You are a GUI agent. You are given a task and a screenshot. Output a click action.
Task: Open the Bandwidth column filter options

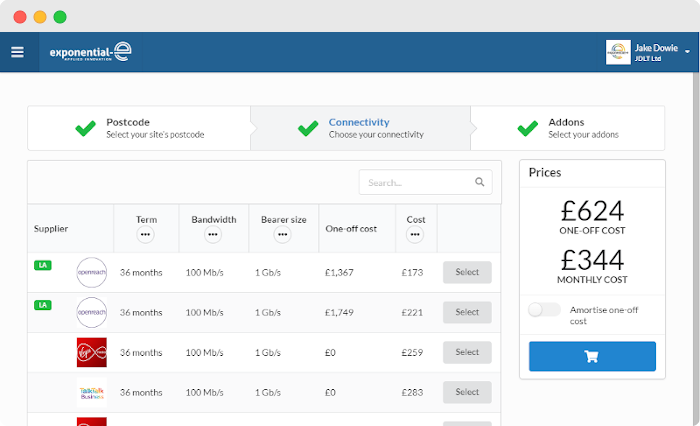213,234
